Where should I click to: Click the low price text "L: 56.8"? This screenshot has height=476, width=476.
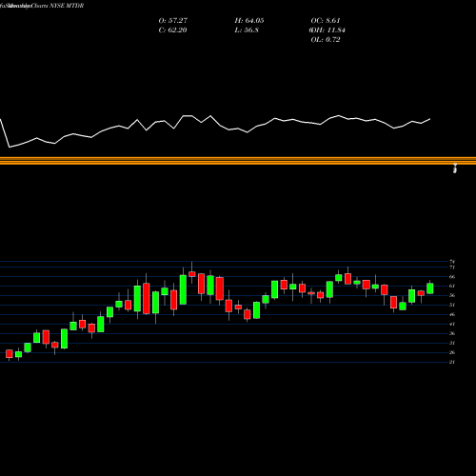247,30
